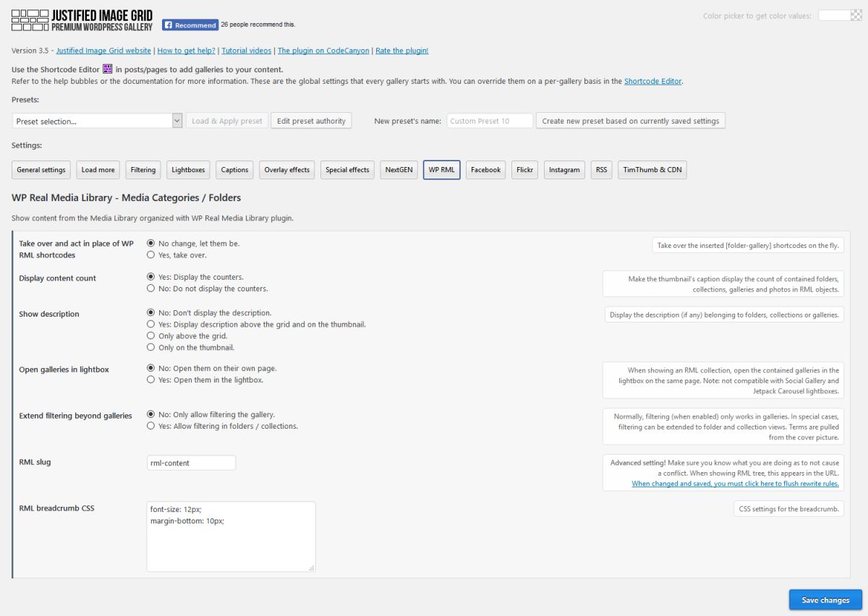Click the Save changes button
Viewport: 868px width, 616px height.
(x=825, y=600)
